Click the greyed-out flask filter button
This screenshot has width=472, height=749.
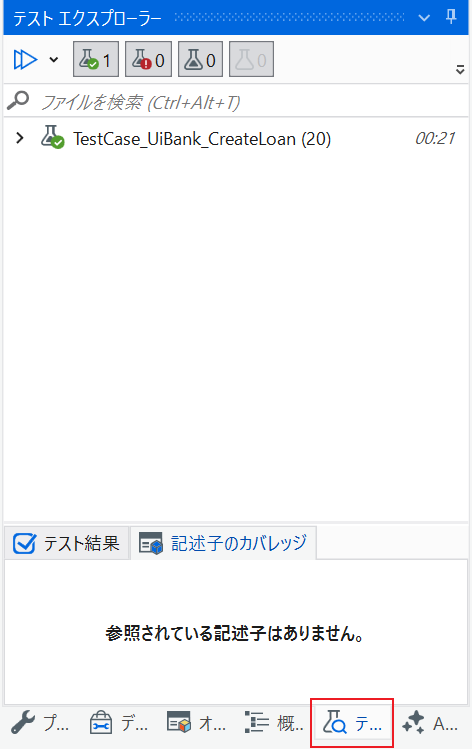click(x=251, y=59)
